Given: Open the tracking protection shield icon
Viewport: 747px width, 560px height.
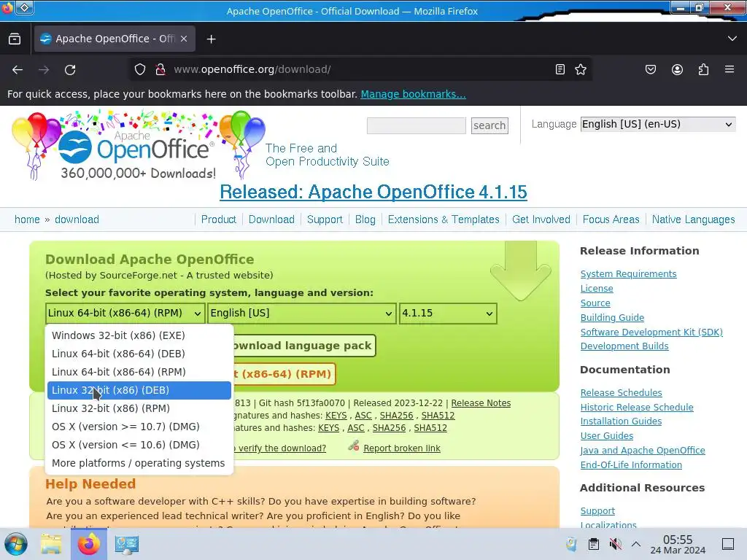Looking at the screenshot, I should [139, 69].
